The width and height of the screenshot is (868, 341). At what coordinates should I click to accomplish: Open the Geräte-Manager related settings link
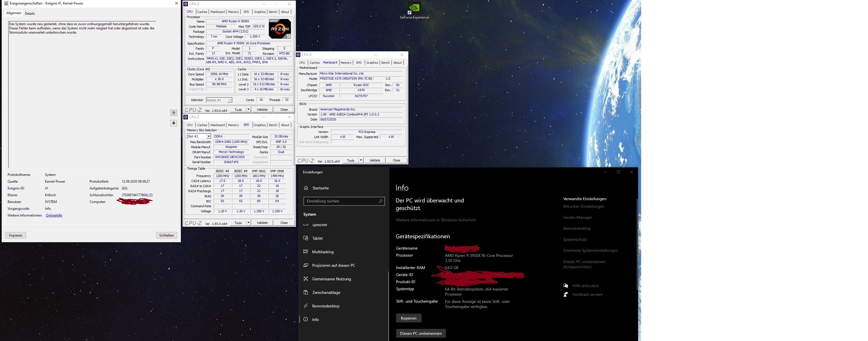coord(578,217)
